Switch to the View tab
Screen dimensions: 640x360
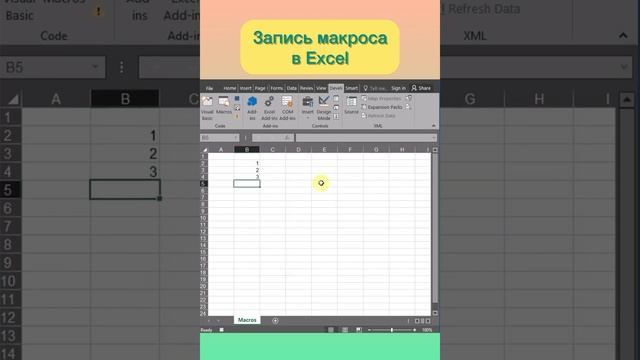click(321, 88)
